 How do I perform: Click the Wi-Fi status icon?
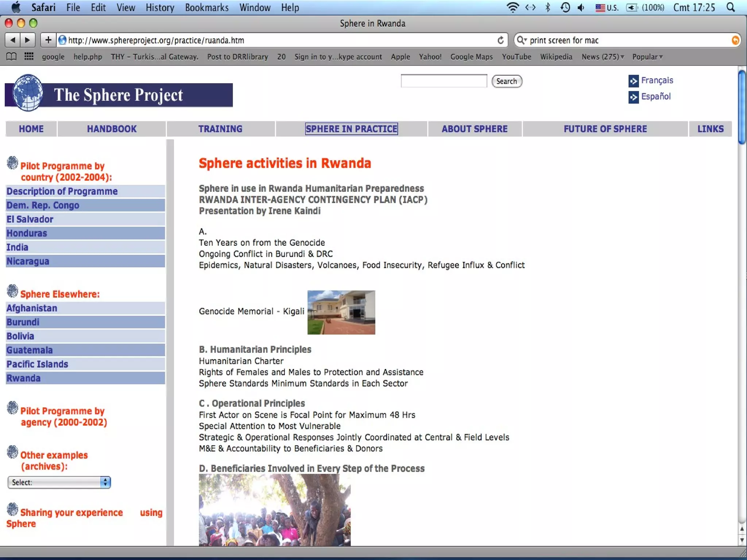[x=512, y=7]
